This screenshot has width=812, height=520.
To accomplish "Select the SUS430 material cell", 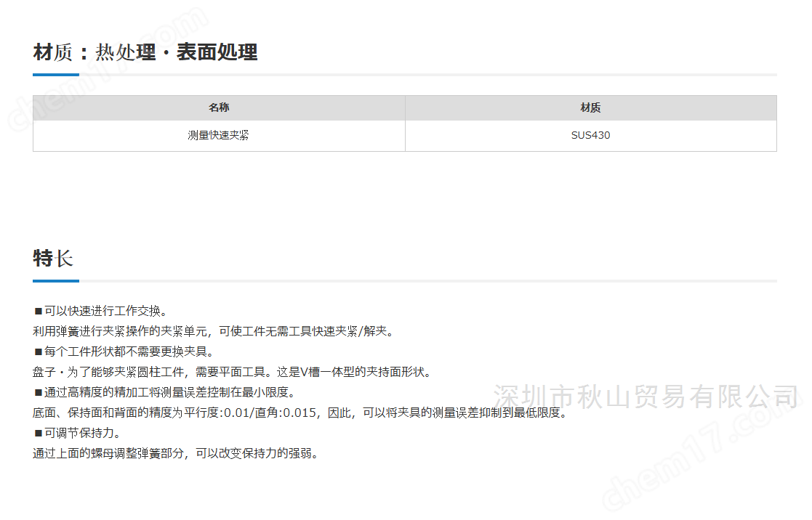I will coord(590,135).
